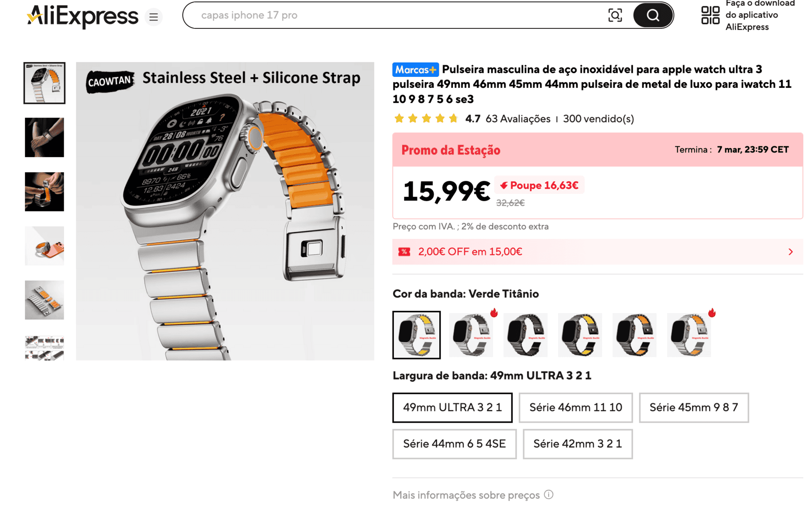Screen dimensions: 812x524
Task: Open the 63 Avaliações reviews link
Action: (518, 119)
